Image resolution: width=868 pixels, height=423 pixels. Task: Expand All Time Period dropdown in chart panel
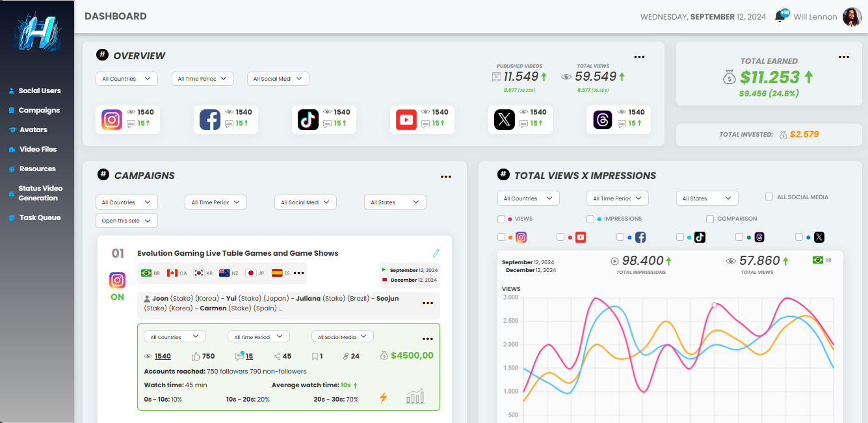coord(617,198)
